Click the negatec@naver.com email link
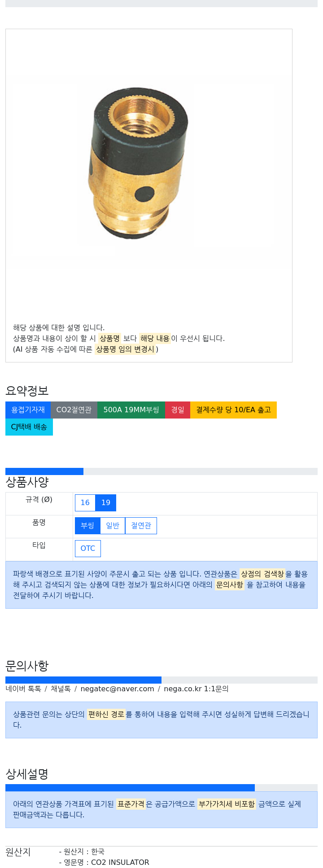This screenshot has height=868, width=323. pos(117,689)
